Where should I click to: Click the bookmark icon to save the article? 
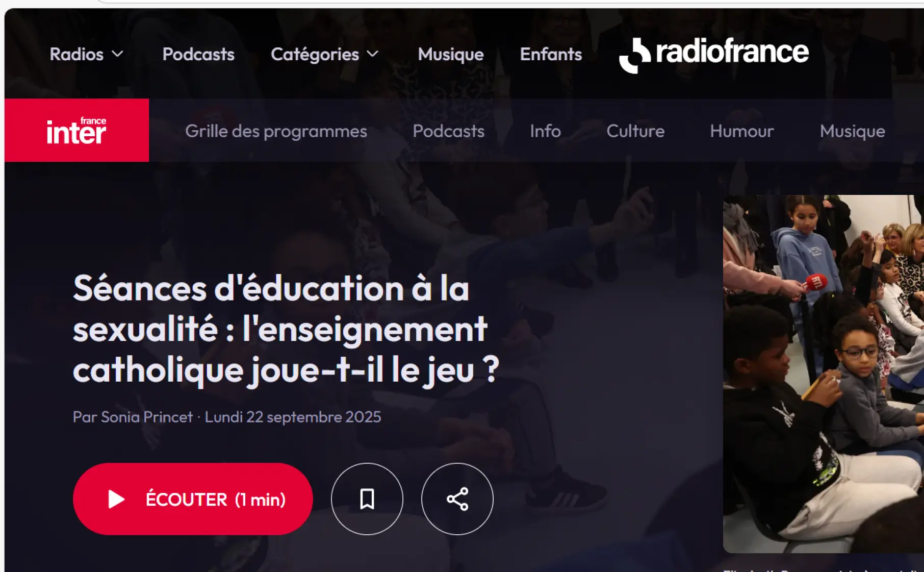pyautogui.click(x=367, y=499)
